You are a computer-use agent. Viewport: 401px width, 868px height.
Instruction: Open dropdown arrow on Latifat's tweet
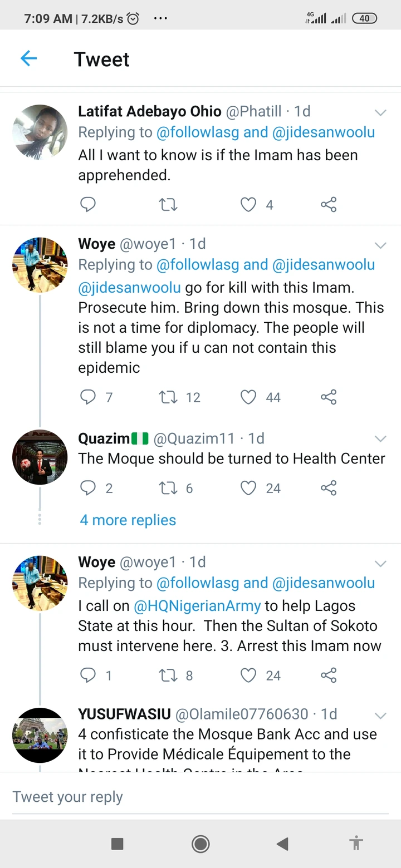coord(380,112)
